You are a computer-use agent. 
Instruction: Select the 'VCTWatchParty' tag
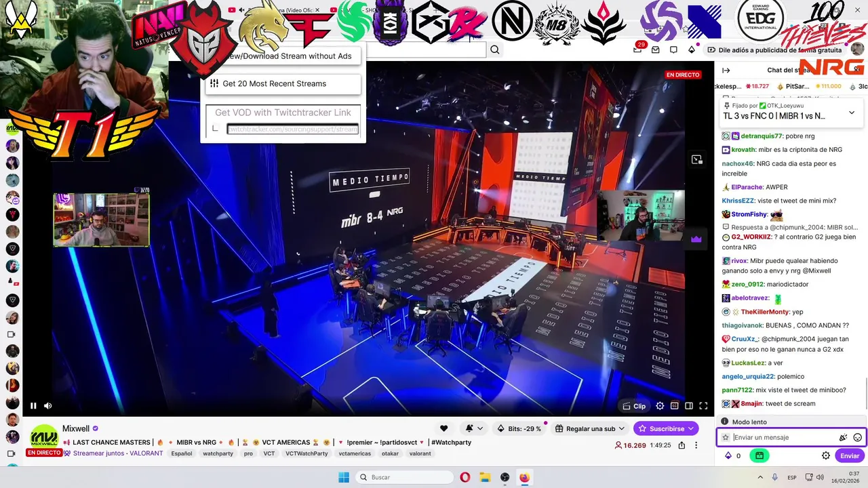[x=306, y=453]
